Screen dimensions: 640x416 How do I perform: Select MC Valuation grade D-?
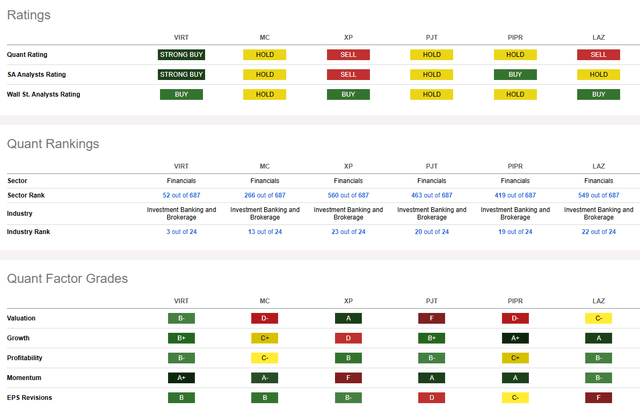264,318
